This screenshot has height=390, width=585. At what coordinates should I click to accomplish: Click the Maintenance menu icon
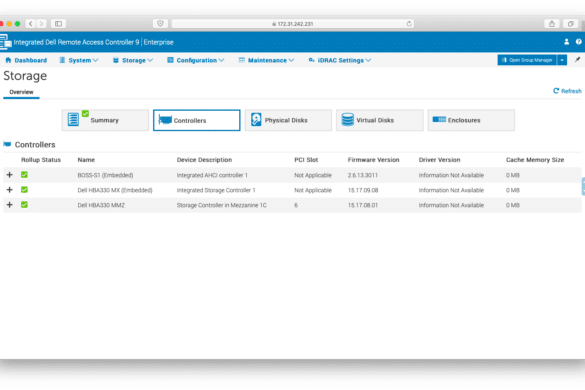(242, 60)
